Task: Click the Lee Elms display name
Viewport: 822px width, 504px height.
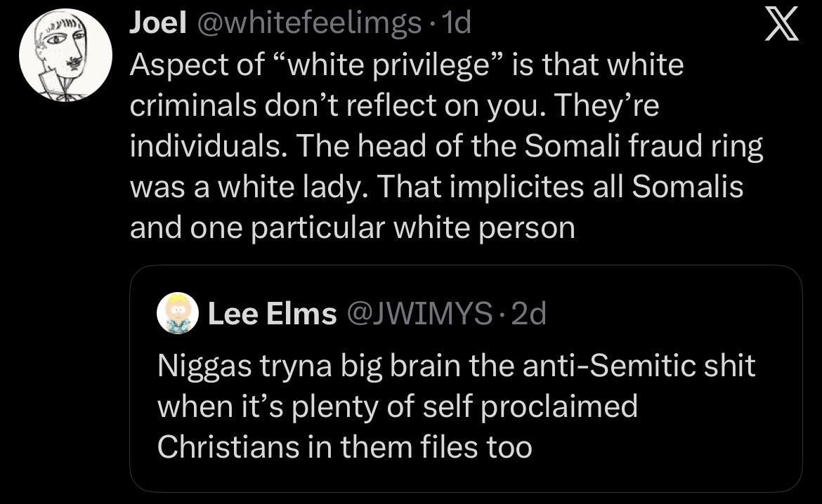Action: click(272, 314)
